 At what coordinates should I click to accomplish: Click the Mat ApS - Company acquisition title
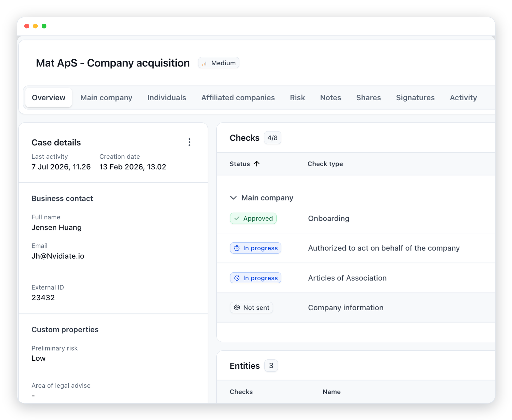(x=113, y=63)
